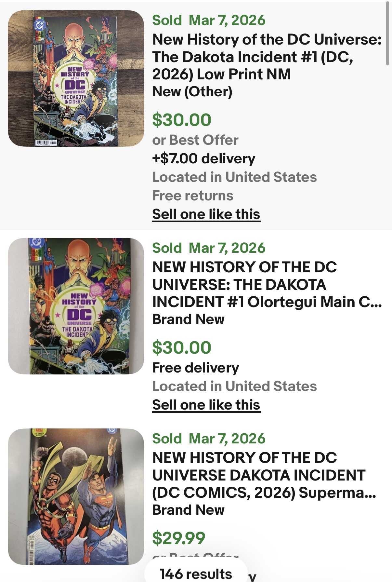392x582 pixels.
Task: Click 'Sell one like this' under the $7.00 delivery listing
Action: (206, 214)
